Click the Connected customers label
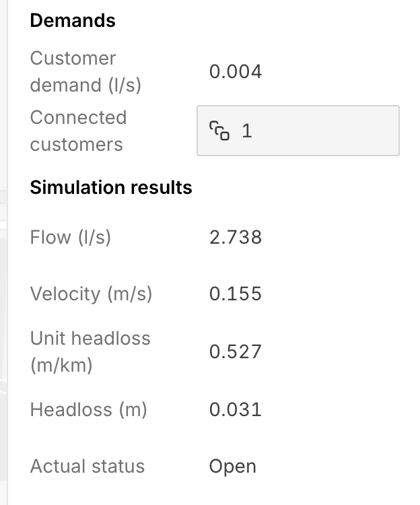 [x=78, y=131]
